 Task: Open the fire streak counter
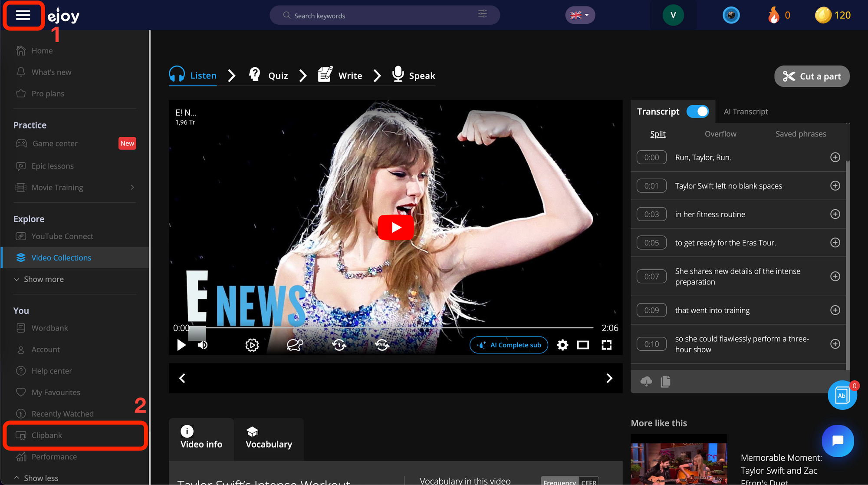(779, 15)
